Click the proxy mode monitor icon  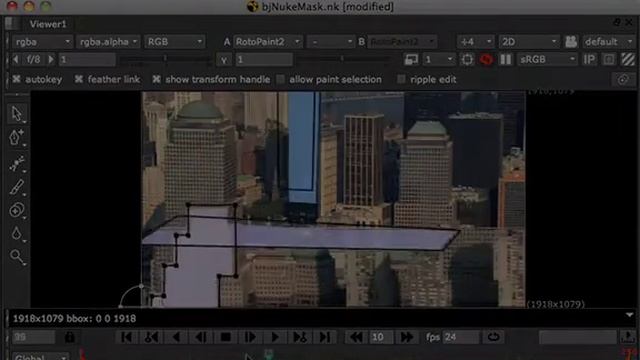411,60
